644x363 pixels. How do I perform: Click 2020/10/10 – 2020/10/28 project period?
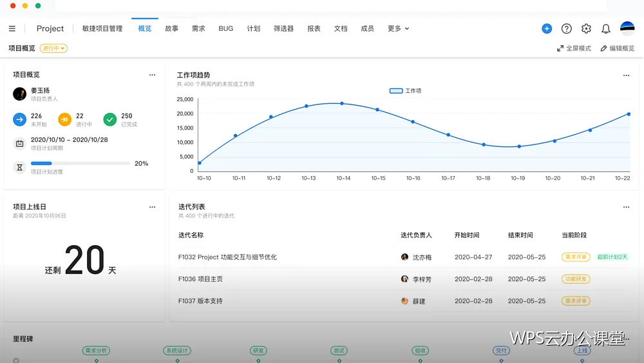click(70, 140)
